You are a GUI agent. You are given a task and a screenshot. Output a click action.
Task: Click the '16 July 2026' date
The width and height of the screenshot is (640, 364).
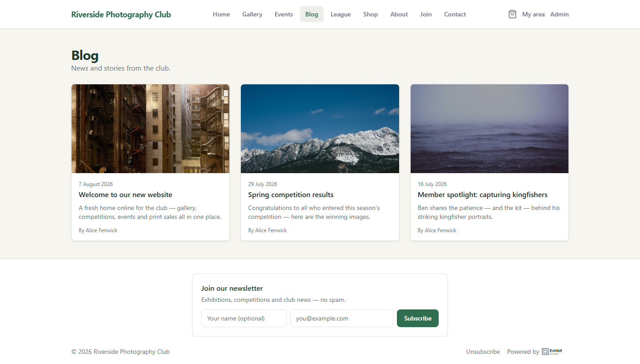point(432,184)
